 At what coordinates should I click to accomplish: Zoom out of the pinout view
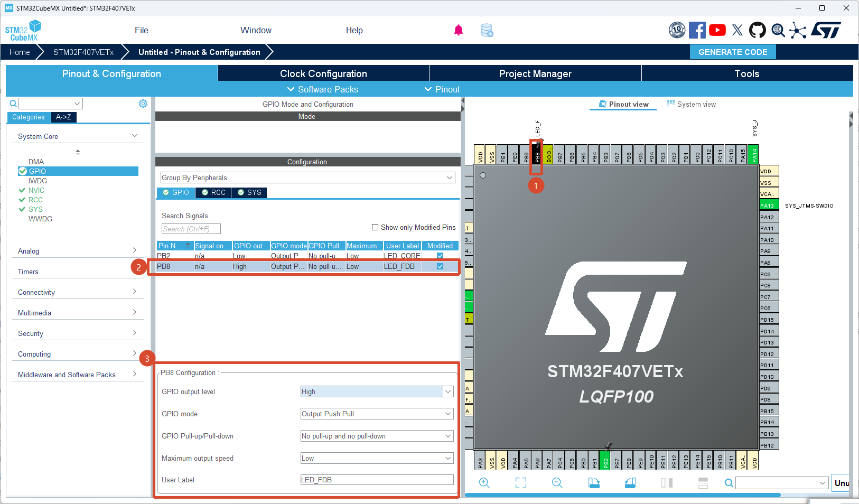557,483
